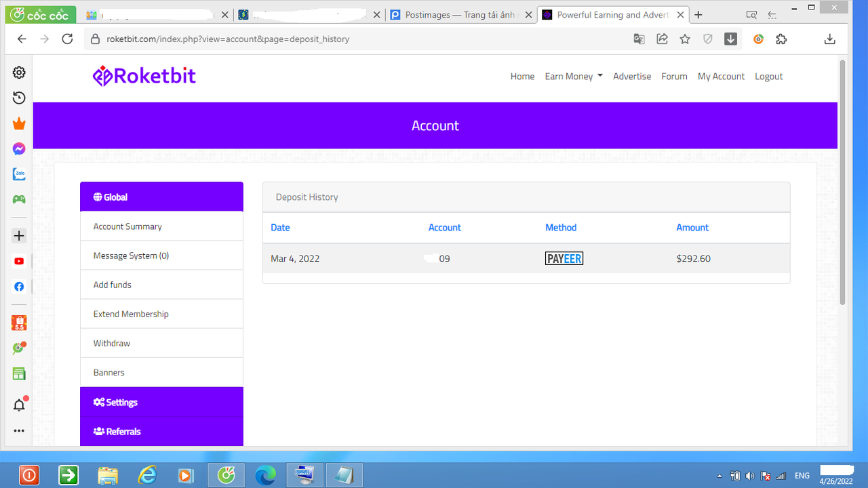
Task: Open My Account nav link
Action: pos(721,77)
